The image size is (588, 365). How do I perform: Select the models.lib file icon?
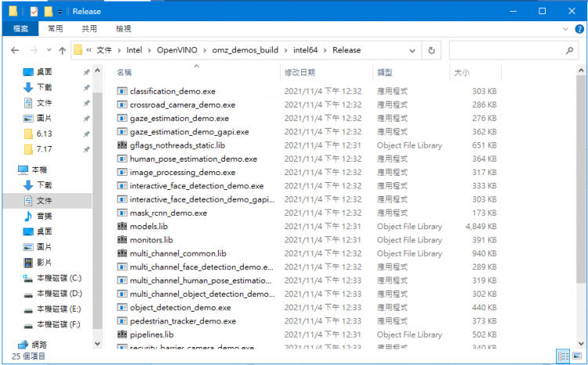[x=122, y=226]
